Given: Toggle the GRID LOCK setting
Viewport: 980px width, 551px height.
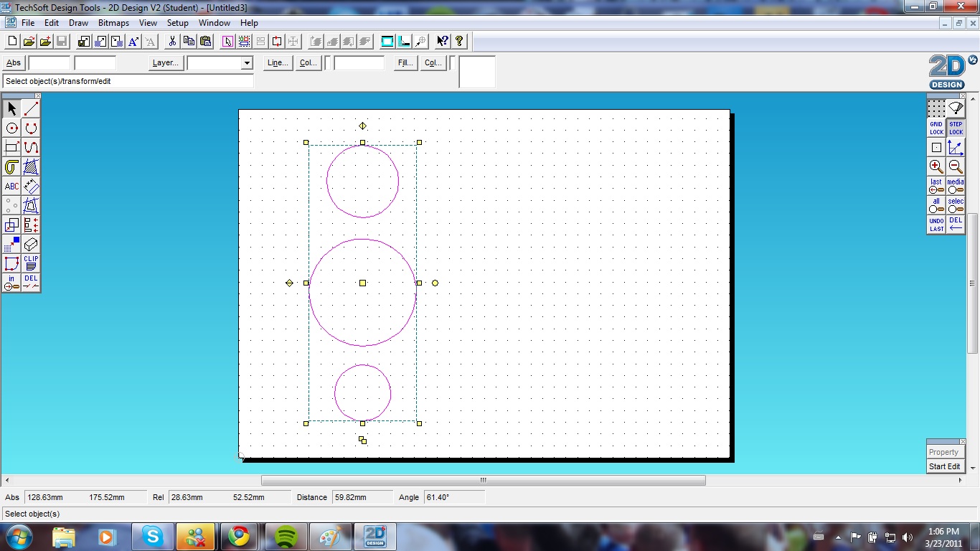Looking at the screenshot, I should pos(936,128).
